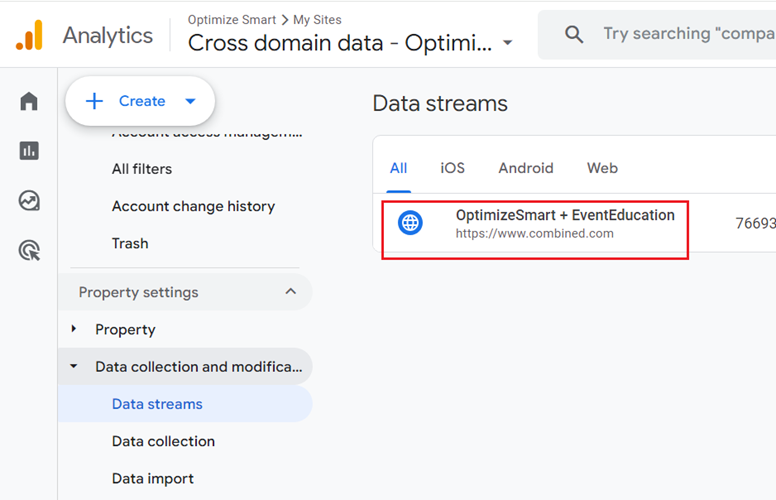Switch to the Android tab
The height and width of the screenshot is (500, 776).
(526, 168)
